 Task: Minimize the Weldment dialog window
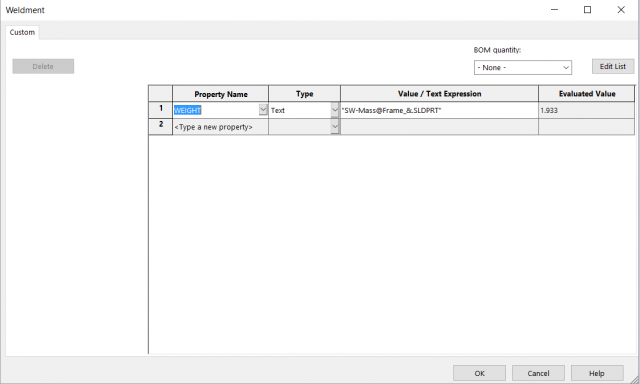pyautogui.click(x=554, y=10)
